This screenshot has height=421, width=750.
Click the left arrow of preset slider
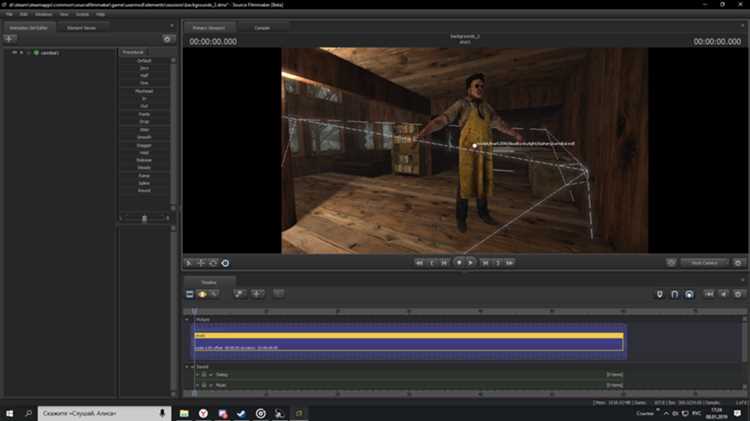121,218
